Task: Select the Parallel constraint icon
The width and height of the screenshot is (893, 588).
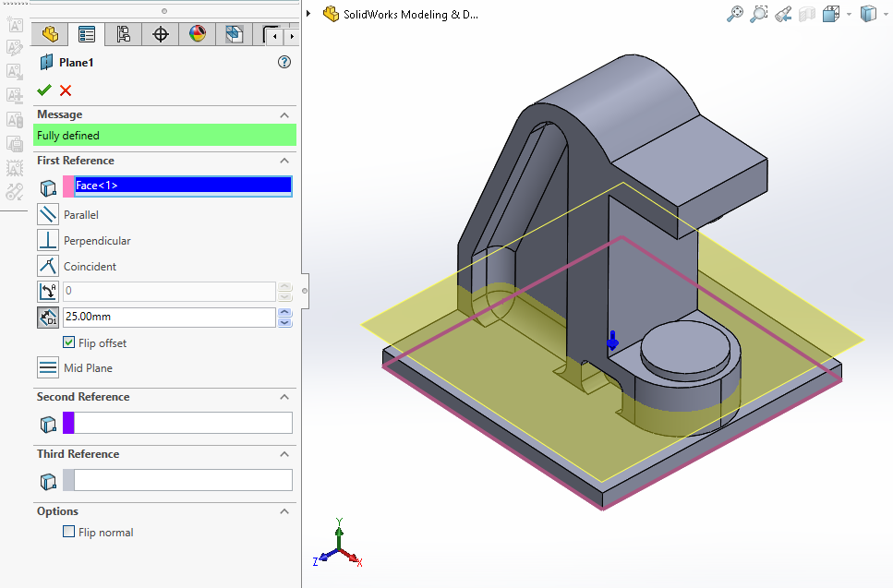Action: [x=48, y=215]
